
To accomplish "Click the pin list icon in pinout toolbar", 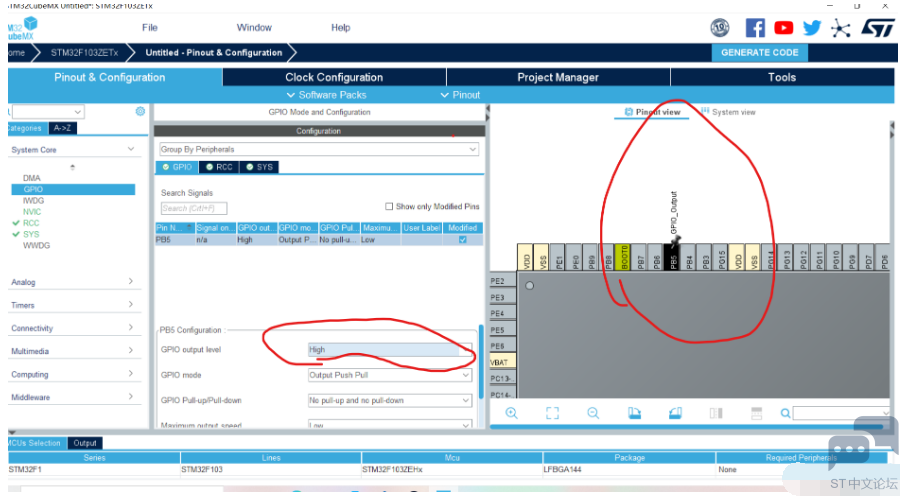I will (x=757, y=413).
